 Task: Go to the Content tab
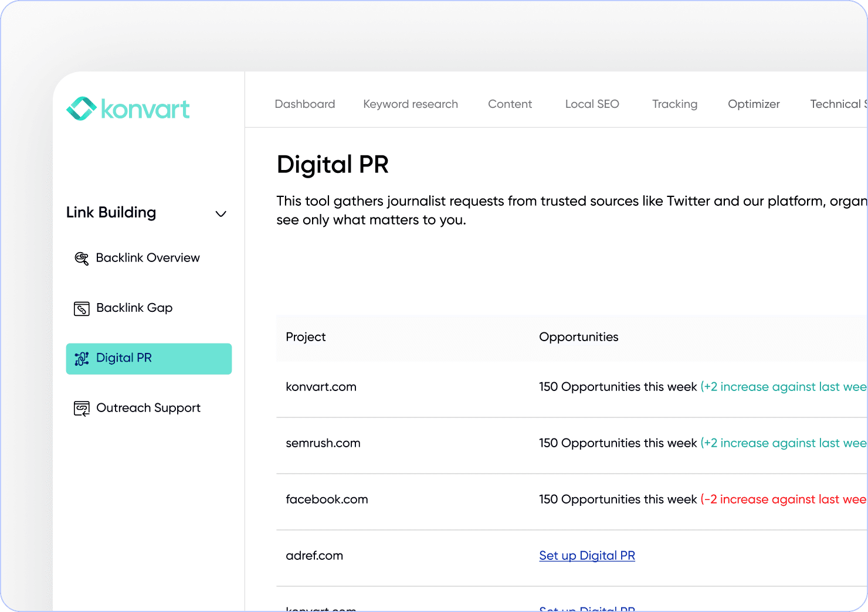[x=510, y=104]
